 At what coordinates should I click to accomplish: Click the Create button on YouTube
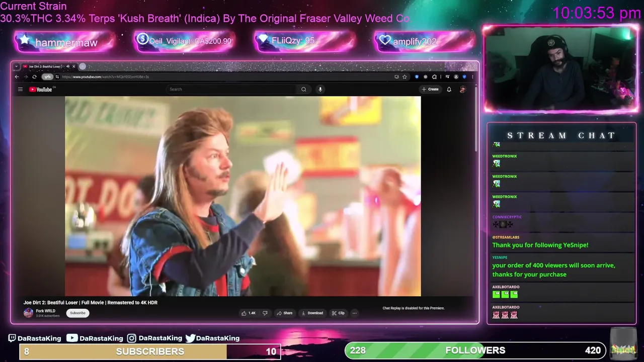(430, 89)
